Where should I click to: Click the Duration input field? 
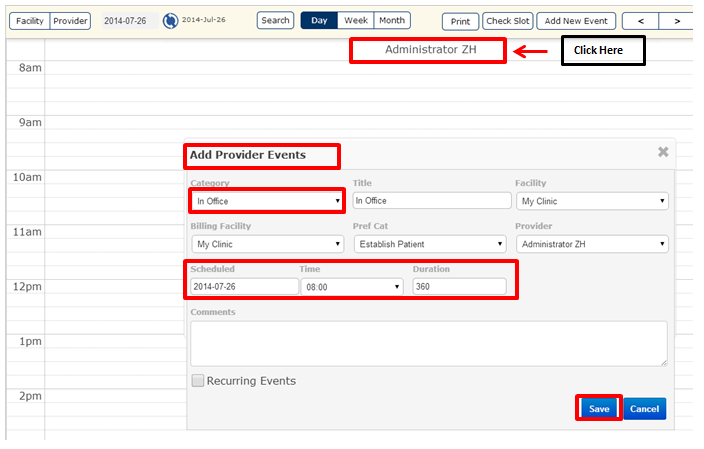click(x=459, y=287)
